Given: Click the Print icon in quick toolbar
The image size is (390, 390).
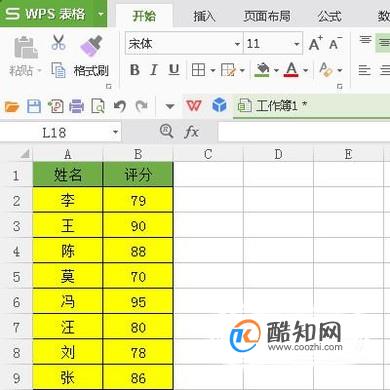Looking at the screenshot, I should (77, 106).
